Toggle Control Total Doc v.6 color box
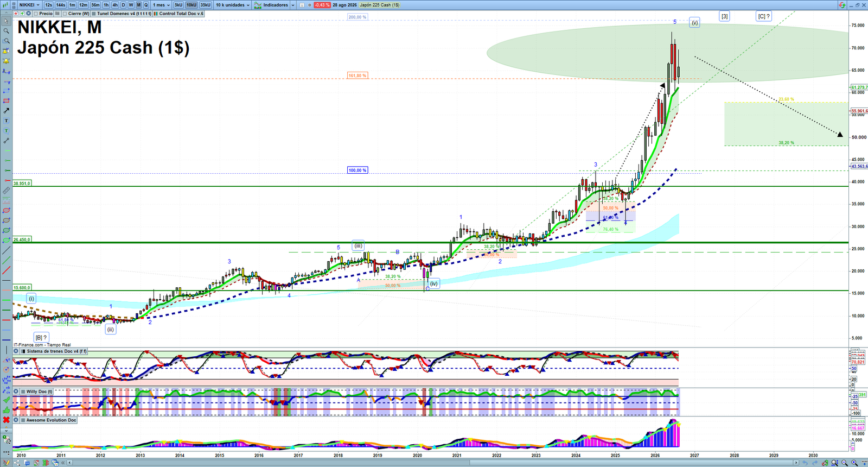 [x=156, y=14]
